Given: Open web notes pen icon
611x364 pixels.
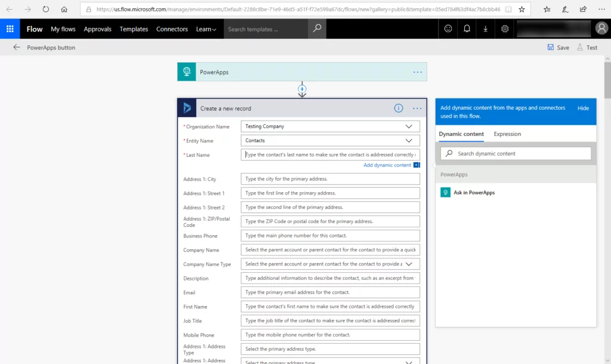Looking at the screenshot, I should 565,10.
